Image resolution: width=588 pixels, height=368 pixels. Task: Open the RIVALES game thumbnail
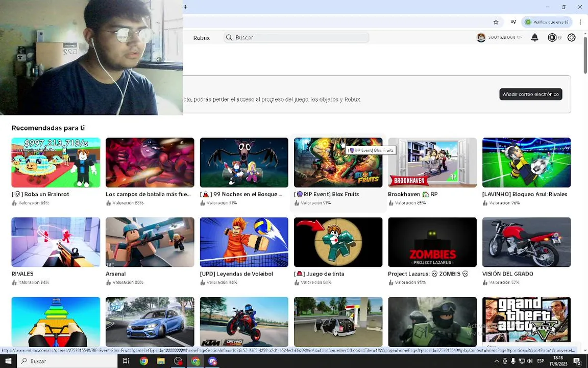click(56, 242)
